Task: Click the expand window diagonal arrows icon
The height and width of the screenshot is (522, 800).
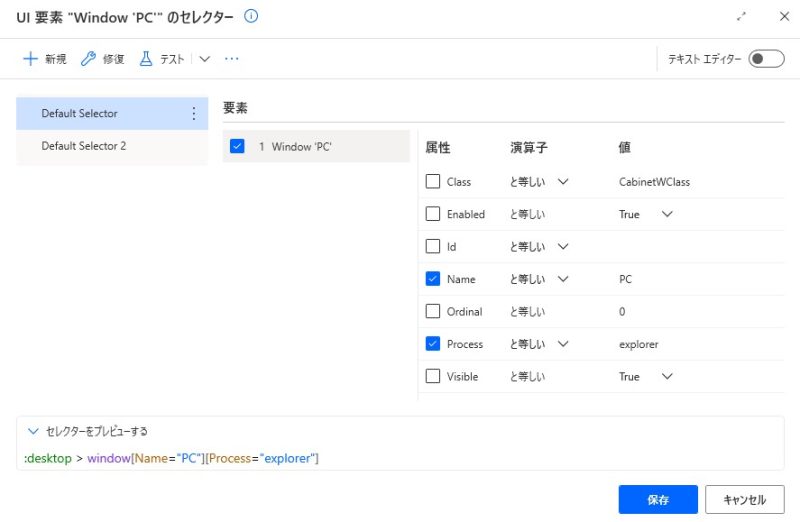Action: [x=741, y=17]
